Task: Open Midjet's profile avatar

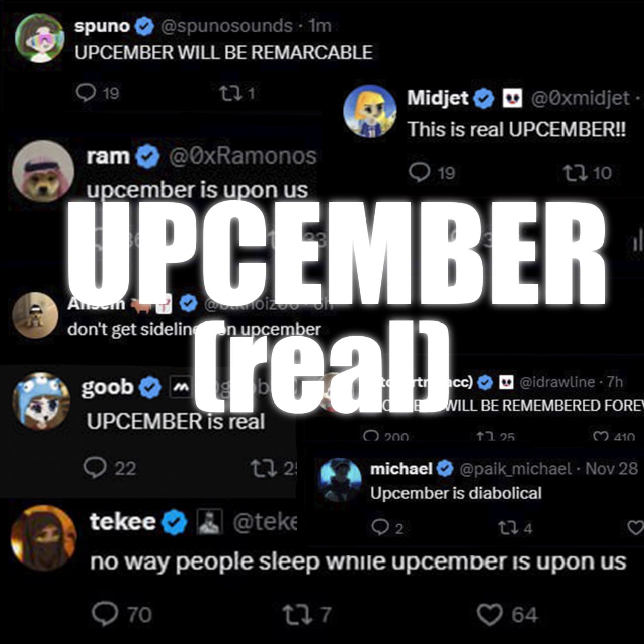Action: point(370,111)
